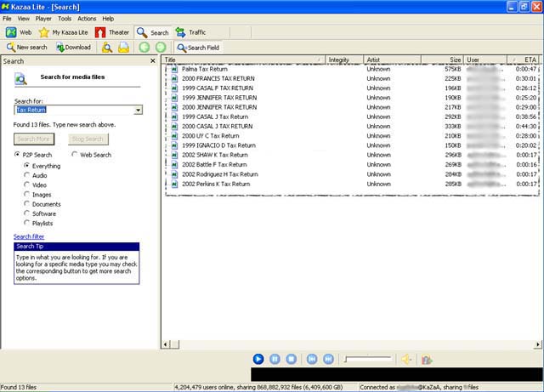
Task: Click the green back arrow icon
Action: (144, 48)
